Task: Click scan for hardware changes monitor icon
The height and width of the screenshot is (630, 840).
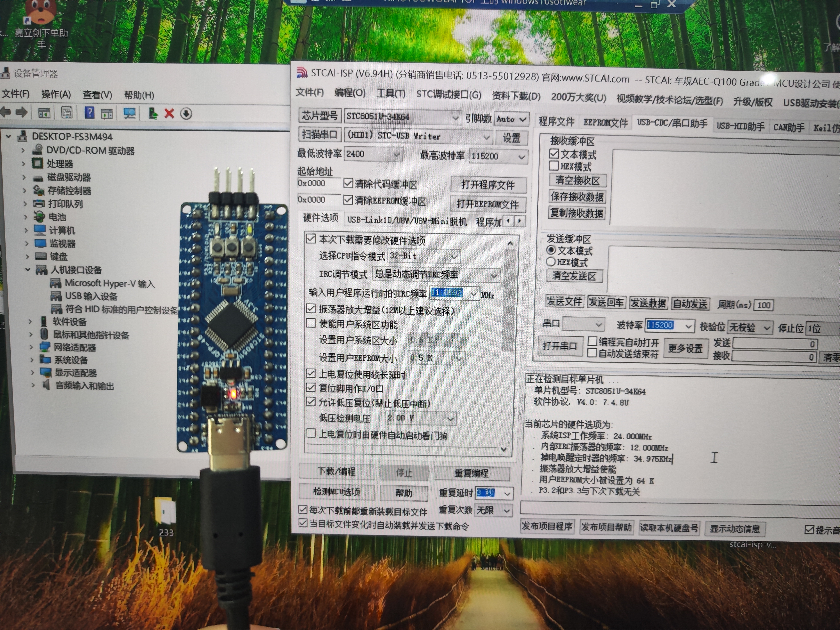Action: (x=129, y=113)
